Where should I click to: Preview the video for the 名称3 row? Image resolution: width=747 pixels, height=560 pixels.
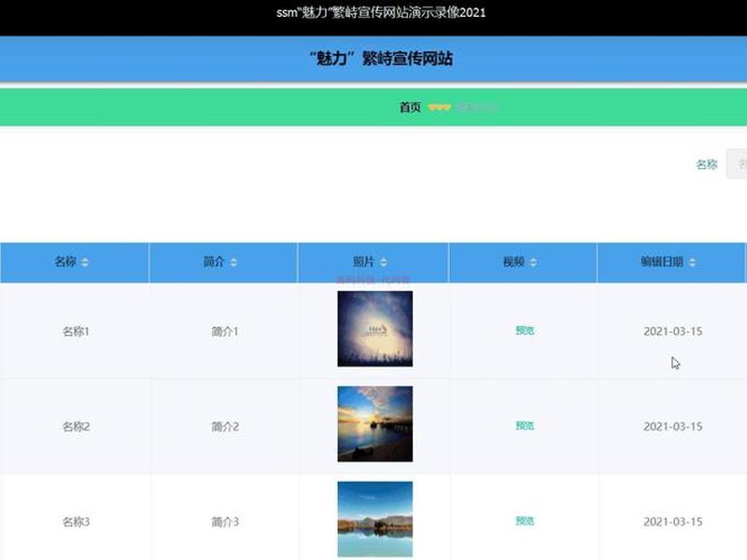click(525, 521)
